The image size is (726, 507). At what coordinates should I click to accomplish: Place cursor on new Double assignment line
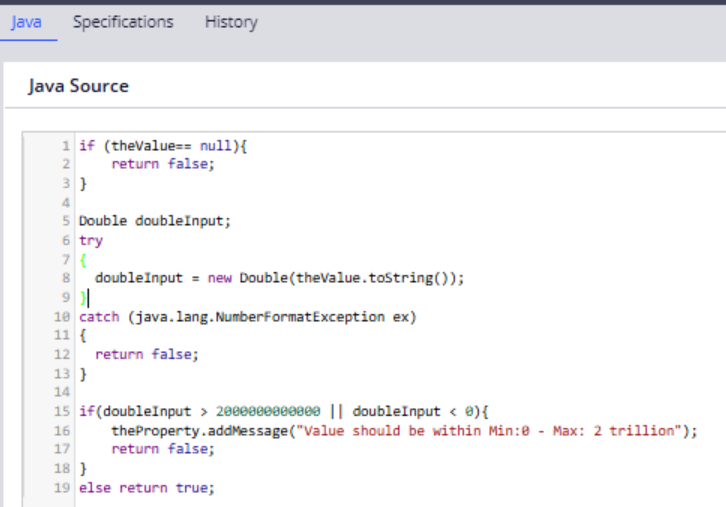pyautogui.click(x=280, y=278)
